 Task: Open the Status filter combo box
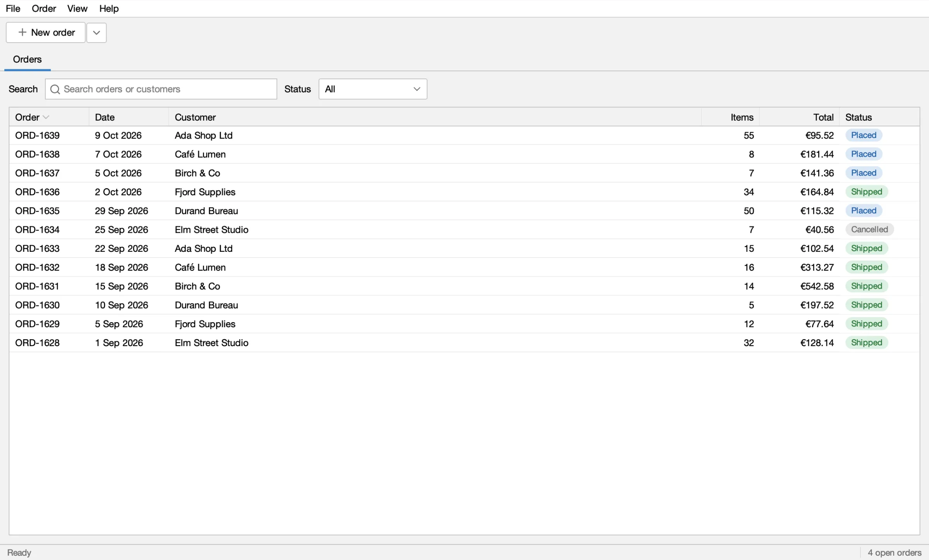(373, 89)
